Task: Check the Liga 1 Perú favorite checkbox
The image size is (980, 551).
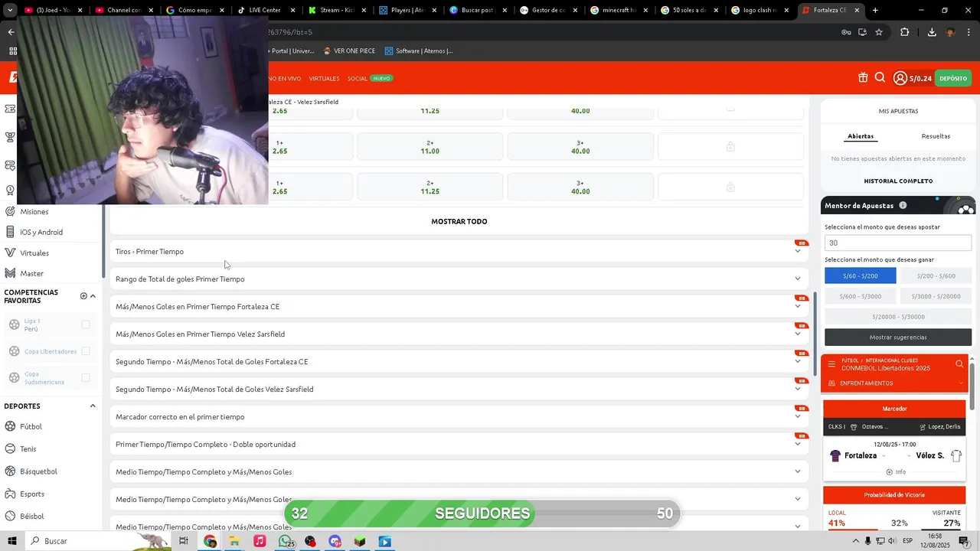Action: pos(86,324)
